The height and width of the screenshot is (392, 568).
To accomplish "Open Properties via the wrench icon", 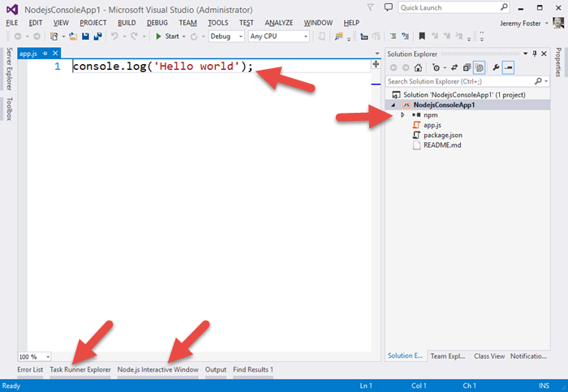I will pyautogui.click(x=496, y=68).
